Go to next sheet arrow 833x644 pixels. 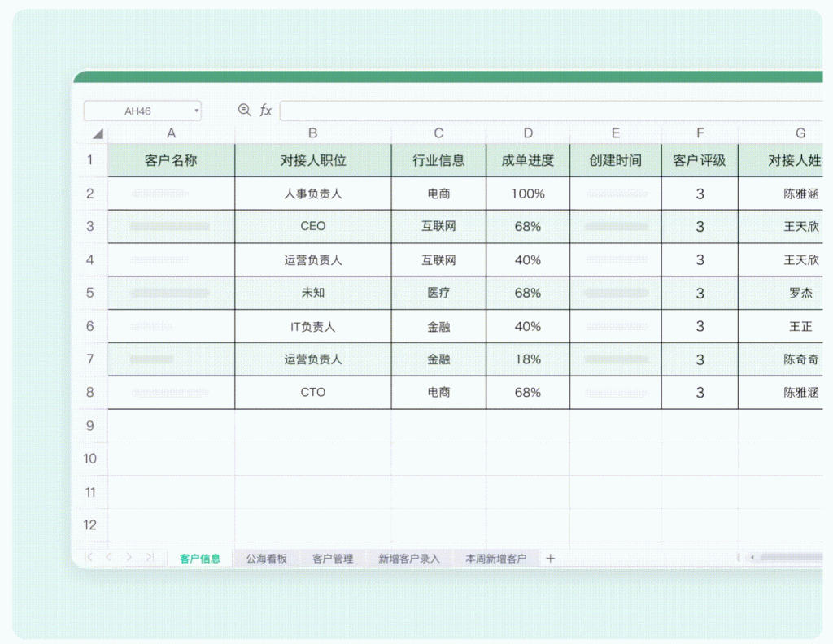coord(129,558)
